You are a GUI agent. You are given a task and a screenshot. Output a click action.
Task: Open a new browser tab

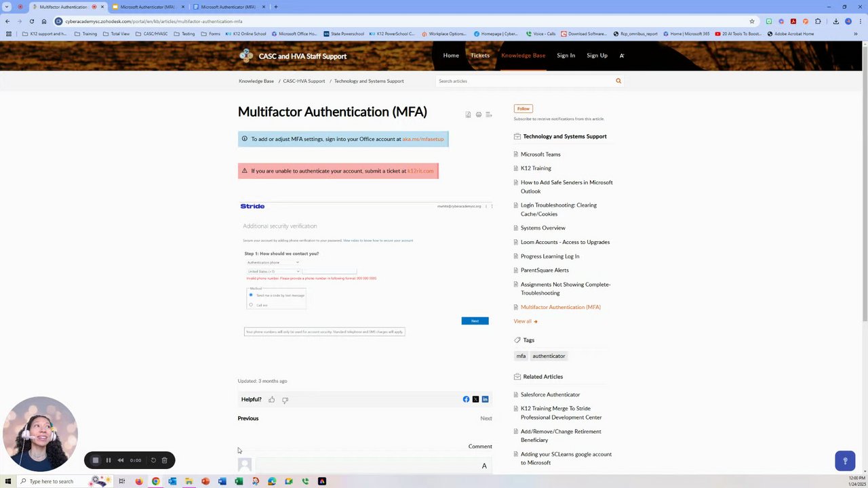point(275,7)
